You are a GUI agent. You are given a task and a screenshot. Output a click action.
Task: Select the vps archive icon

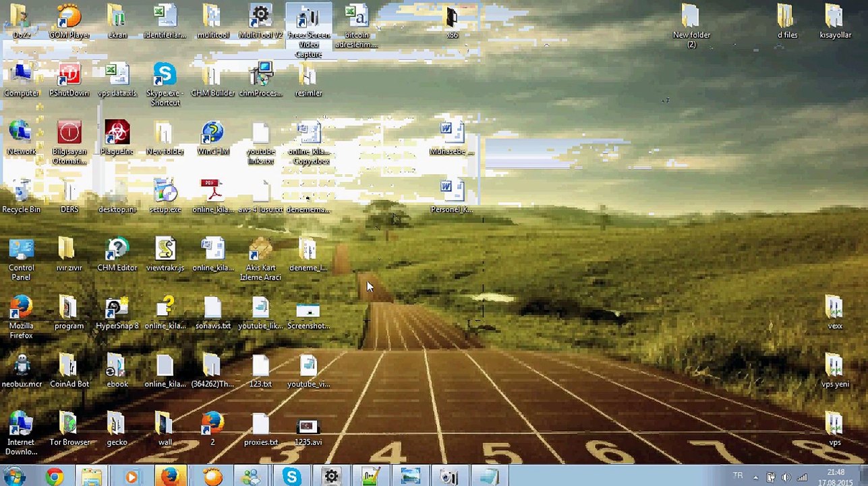(x=835, y=430)
